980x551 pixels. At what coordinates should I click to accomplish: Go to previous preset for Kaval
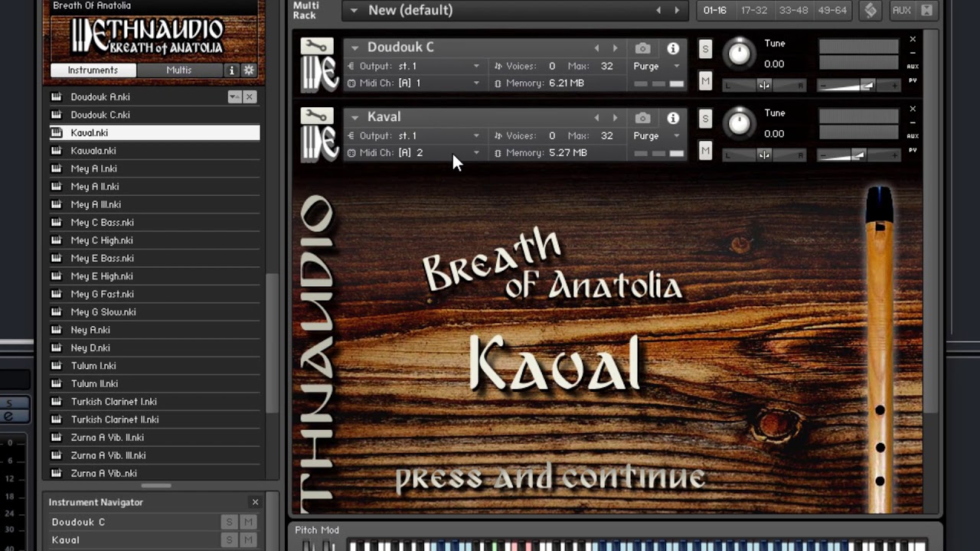click(596, 118)
